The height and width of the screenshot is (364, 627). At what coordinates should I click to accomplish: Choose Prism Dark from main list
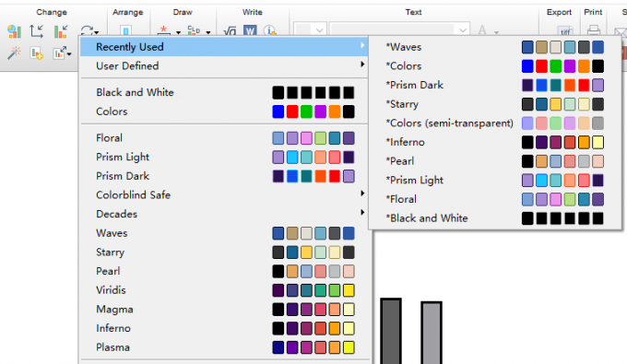(224, 176)
